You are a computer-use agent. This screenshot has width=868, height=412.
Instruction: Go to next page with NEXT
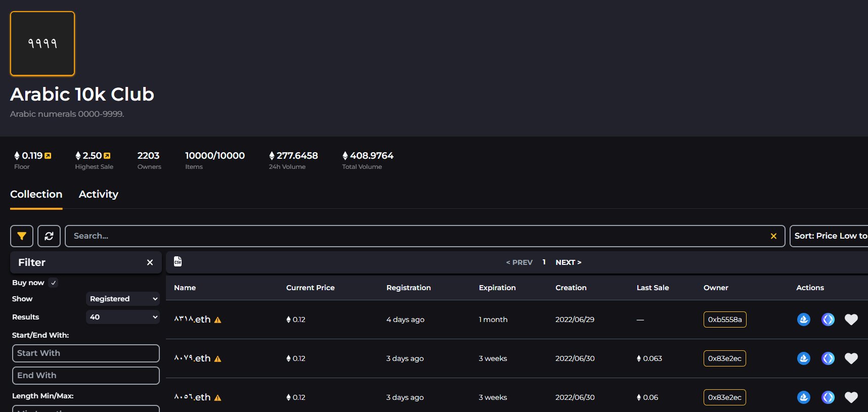coord(569,262)
